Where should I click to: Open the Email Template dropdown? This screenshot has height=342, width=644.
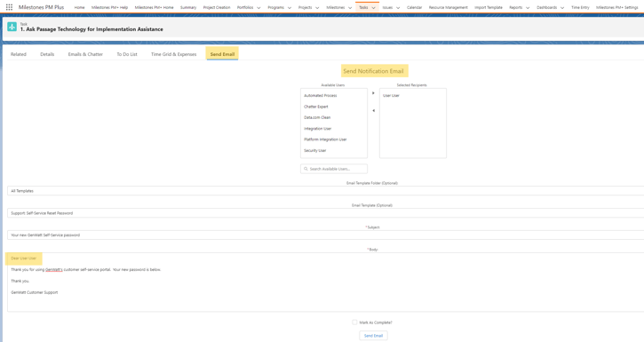click(325, 213)
